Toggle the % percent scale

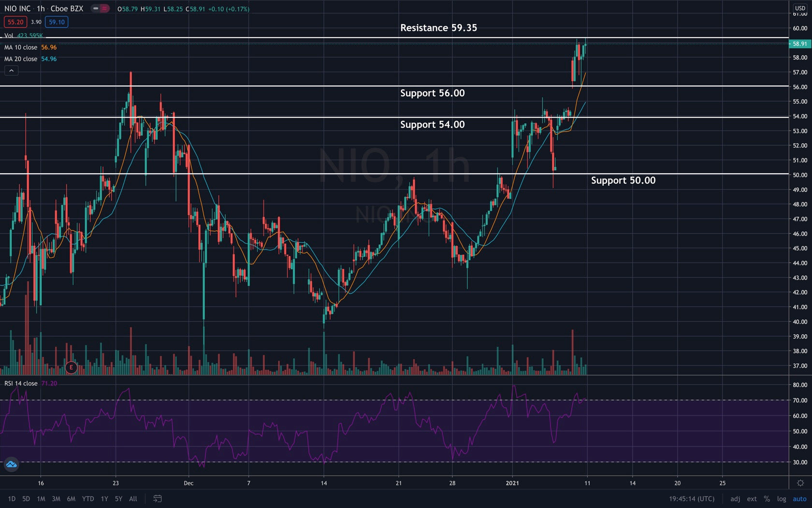(767, 499)
